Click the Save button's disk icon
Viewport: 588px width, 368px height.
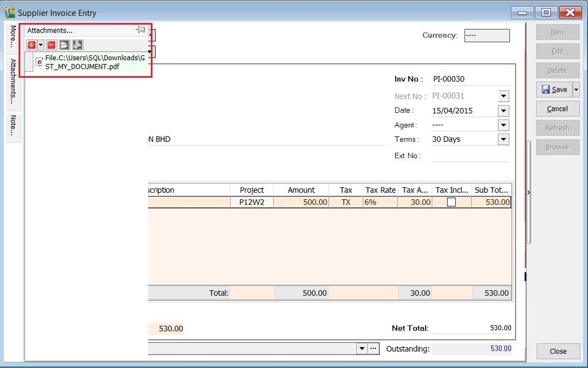tap(547, 90)
